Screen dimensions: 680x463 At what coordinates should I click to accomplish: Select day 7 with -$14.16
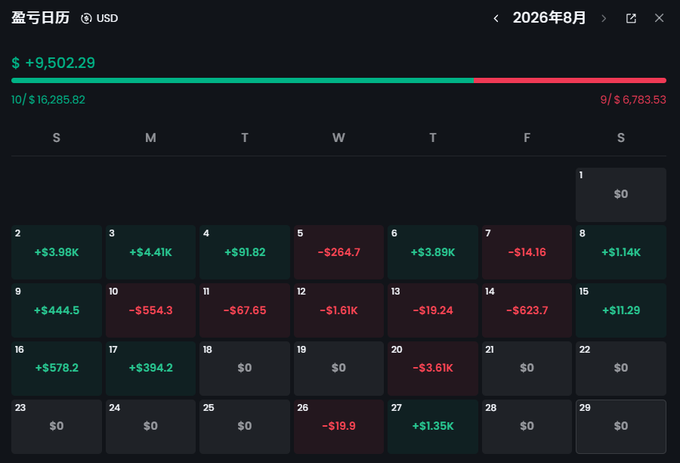tap(527, 252)
